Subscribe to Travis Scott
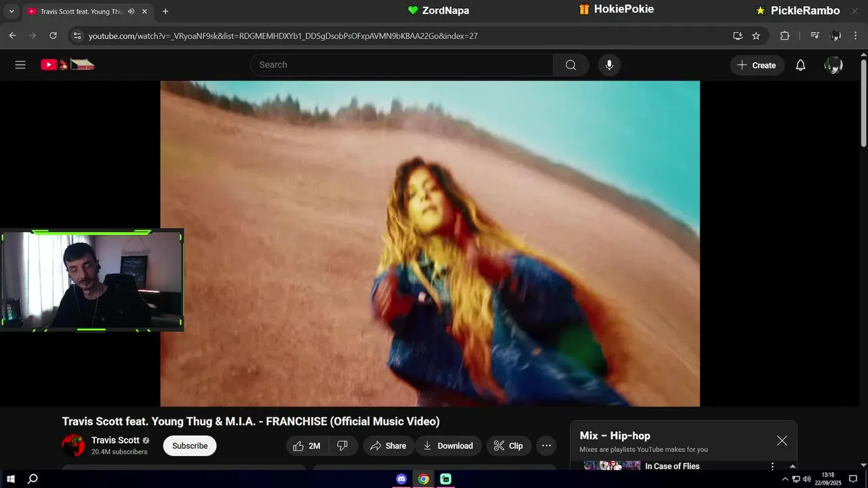Image resolution: width=868 pixels, height=488 pixels. [x=190, y=445]
